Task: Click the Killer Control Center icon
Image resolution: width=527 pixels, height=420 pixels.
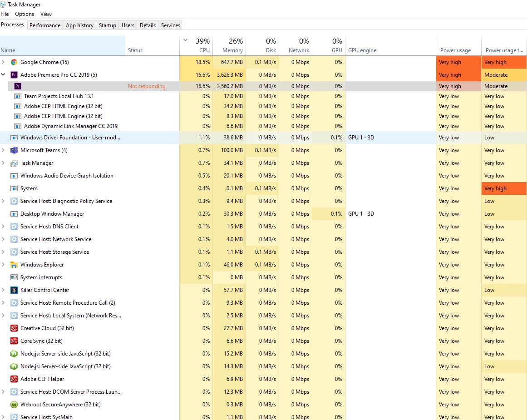Action: pos(14,290)
